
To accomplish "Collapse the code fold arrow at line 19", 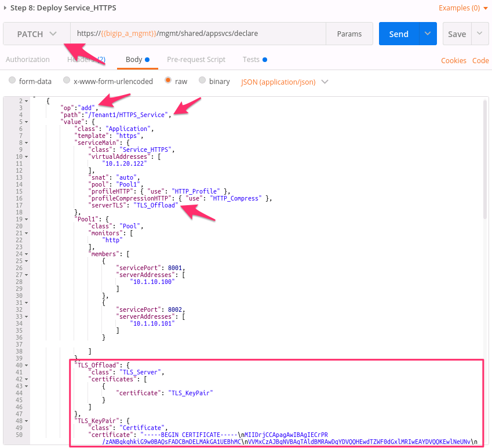I will (x=26, y=219).
